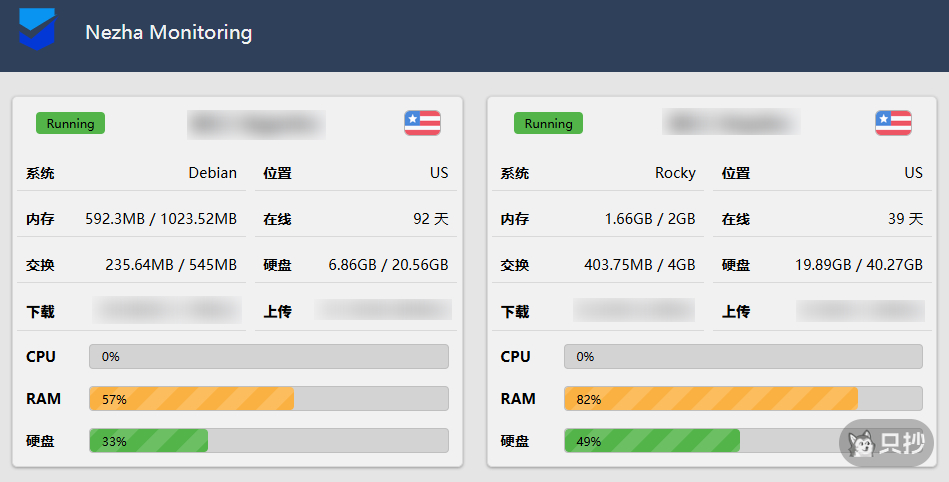Click the Rocky card's 0% CPU bar
Viewport: 949px width, 482px height.
743,357
